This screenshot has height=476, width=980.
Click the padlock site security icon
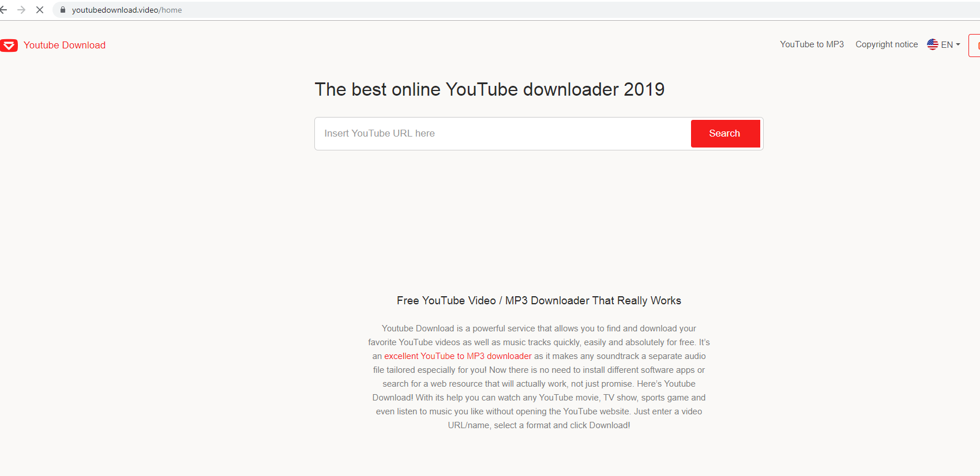(63, 10)
